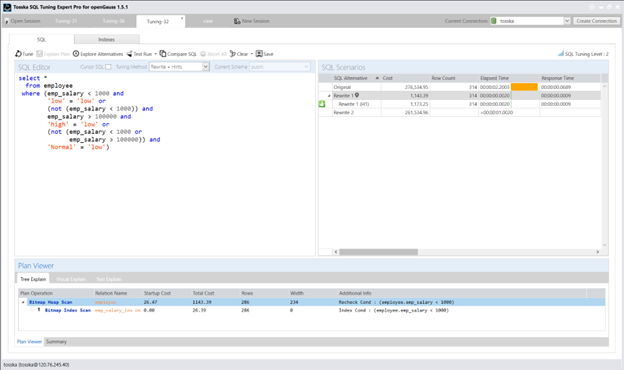624x370 pixels.
Task: Select the Plan Viewer bottom tab
Action: point(29,342)
